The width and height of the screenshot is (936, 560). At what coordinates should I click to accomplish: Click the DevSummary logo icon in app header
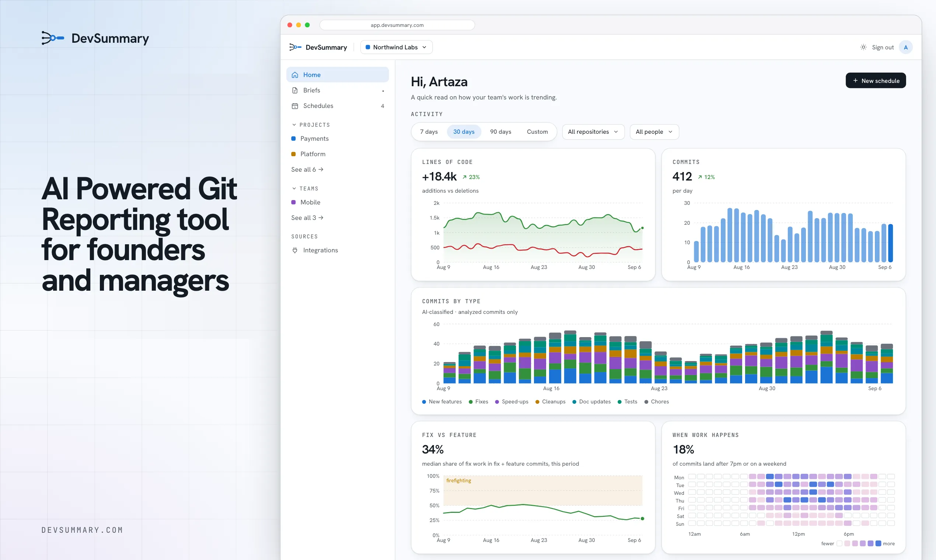[295, 47]
